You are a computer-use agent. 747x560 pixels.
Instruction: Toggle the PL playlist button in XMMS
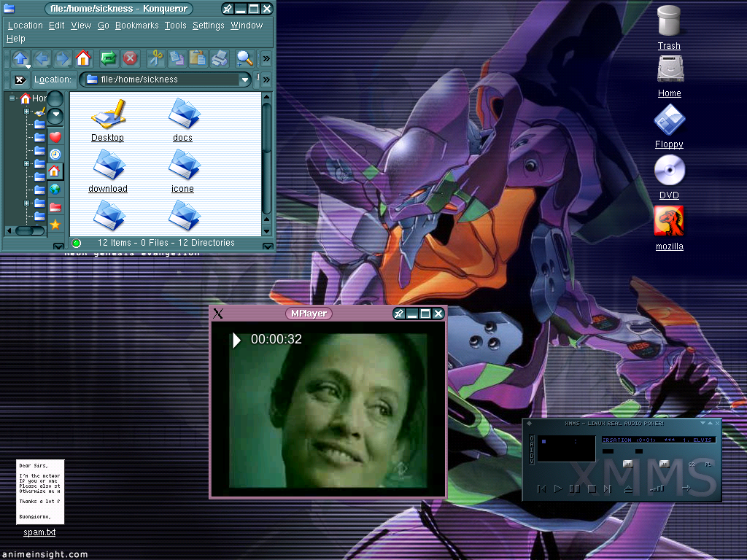click(708, 464)
